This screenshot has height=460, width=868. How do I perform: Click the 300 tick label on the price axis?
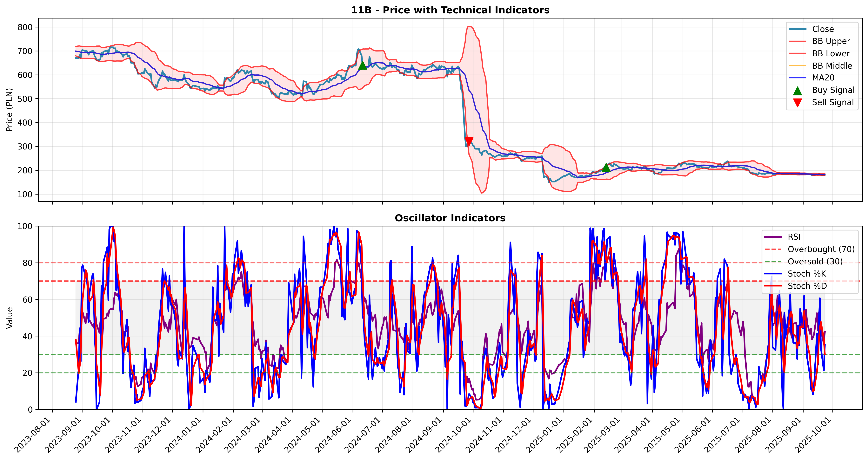point(25,147)
